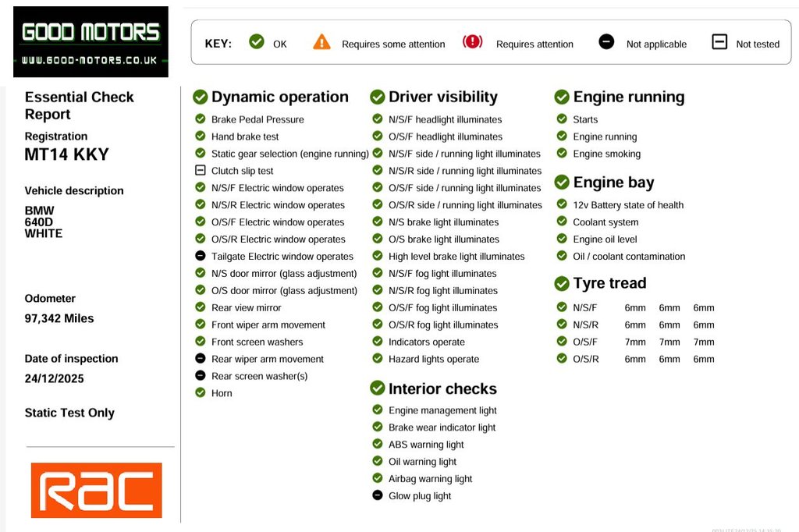The image size is (799, 532).
Task: Click the black icon beside Glow plug light
Action: pyautogui.click(x=378, y=495)
